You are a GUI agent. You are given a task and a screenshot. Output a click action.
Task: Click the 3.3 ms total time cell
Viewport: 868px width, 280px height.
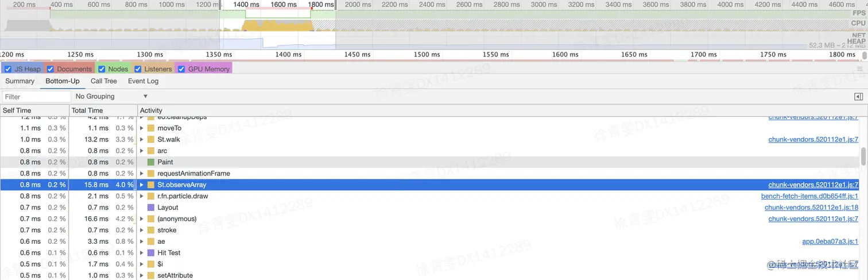[x=98, y=241]
